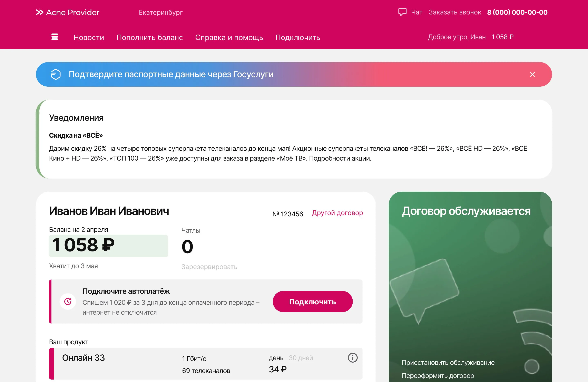The height and width of the screenshot is (382, 588).
Task: Open info icon for Онлайн 33 product
Action: (x=353, y=358)
